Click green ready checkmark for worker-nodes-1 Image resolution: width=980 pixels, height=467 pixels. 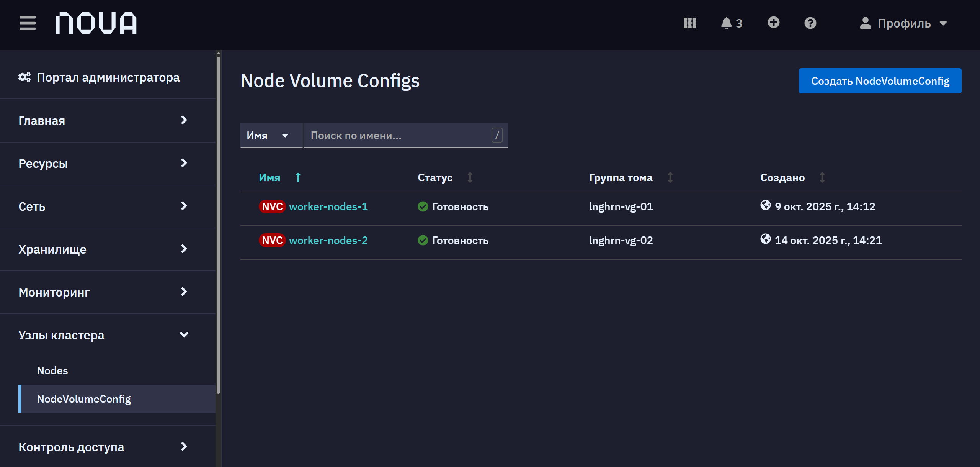[x=423, y=207]
